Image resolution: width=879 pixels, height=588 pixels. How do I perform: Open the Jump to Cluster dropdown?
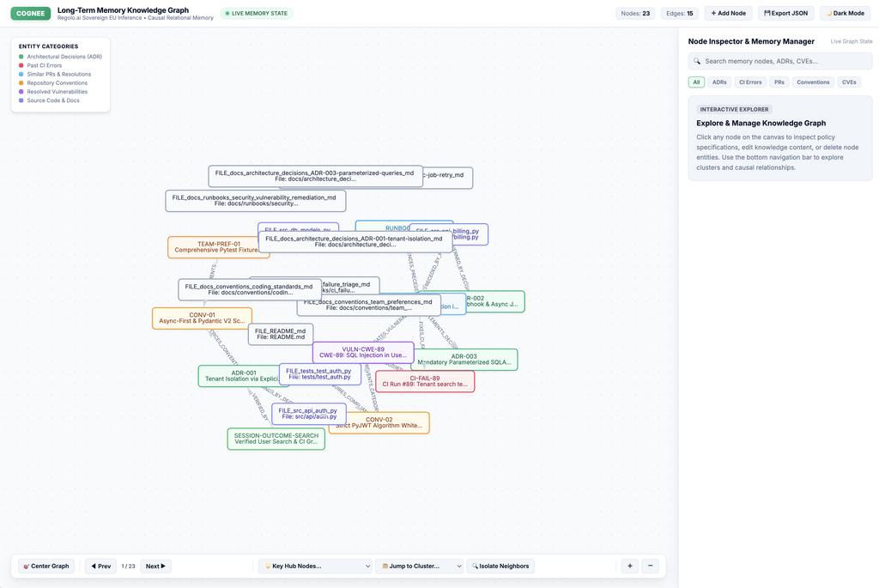point(419,567)
